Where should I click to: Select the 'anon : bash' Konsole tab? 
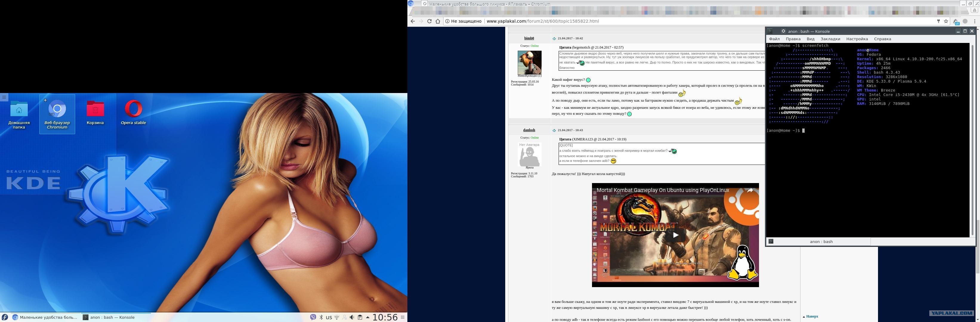click(818, 241)
